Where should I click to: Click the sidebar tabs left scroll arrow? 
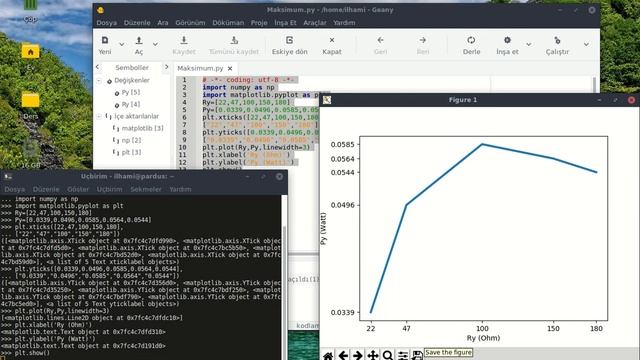coord(98,67)
